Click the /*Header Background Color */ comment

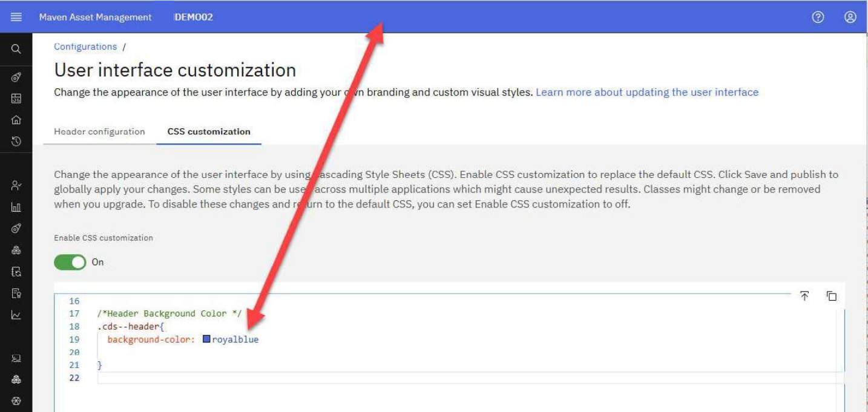pyautogui.click(x=169, y=313)
